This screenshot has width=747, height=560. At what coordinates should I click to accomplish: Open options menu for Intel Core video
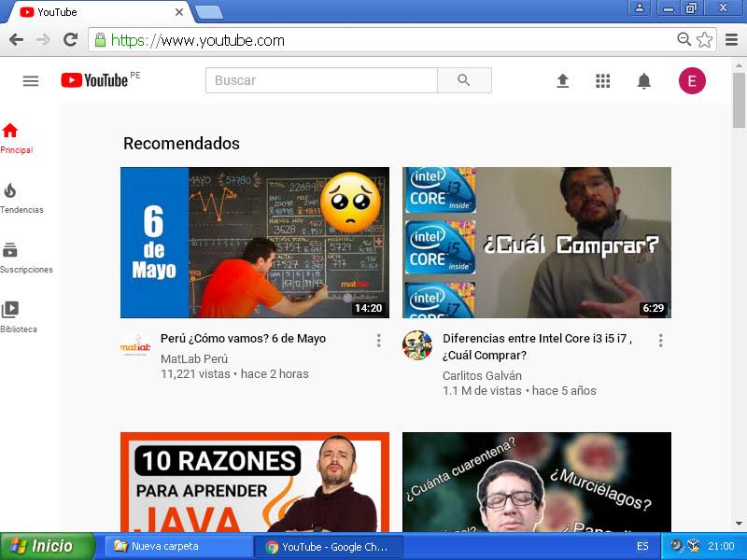click(x=661, y=340)
